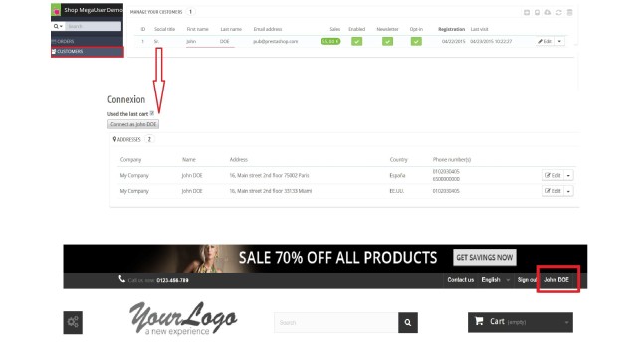Click the YourLogo store logo
This screenshot has width=643, height=364.
coord(182,318)
